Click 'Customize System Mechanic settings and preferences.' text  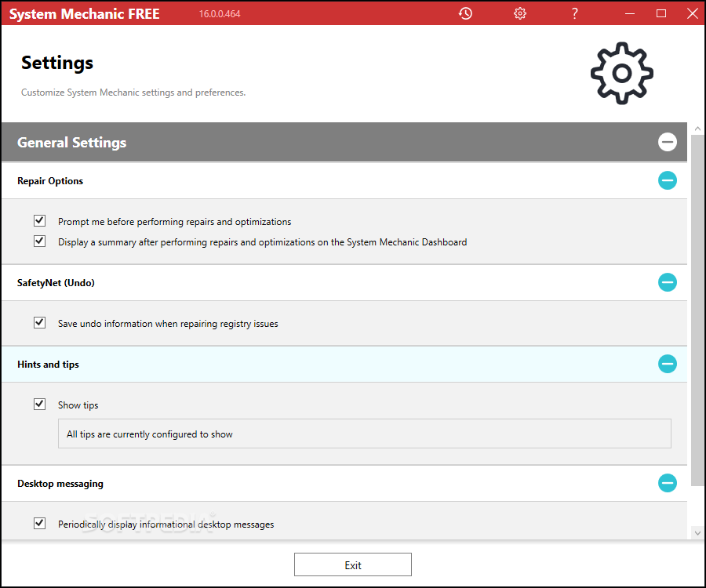click(133, 93)
